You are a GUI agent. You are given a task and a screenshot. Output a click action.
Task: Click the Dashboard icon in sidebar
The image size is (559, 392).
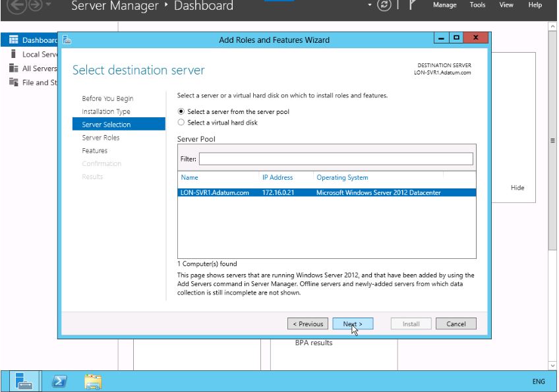(x=13, y=41)
